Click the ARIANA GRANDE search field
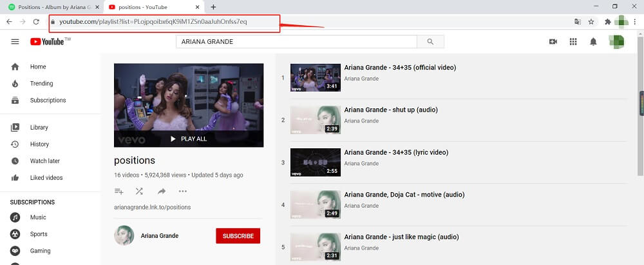The image size is (644, 265). point(296,41)
